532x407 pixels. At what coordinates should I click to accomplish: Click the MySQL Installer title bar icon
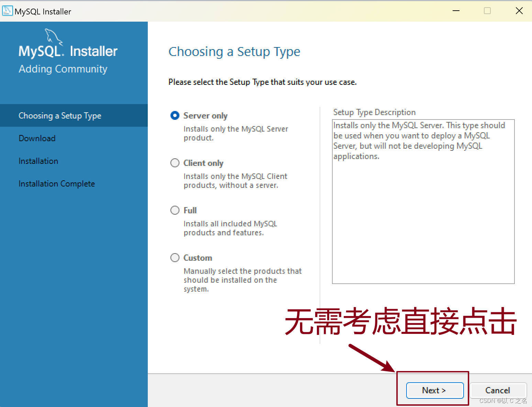pos(7,11)
